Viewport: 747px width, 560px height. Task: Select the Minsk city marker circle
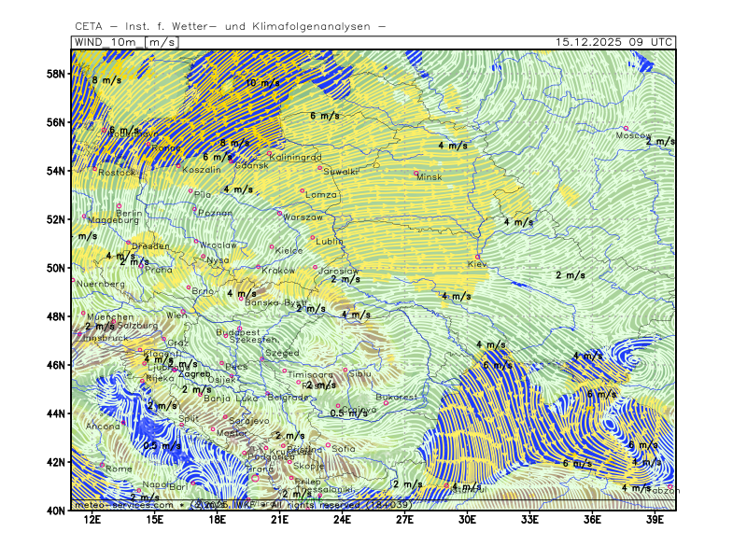(416, 173)
